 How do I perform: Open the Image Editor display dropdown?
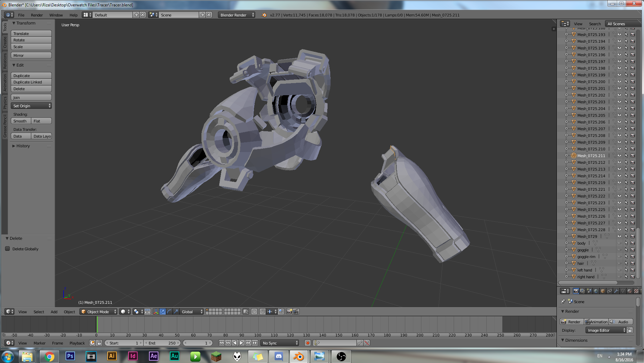tap(606, 330)
